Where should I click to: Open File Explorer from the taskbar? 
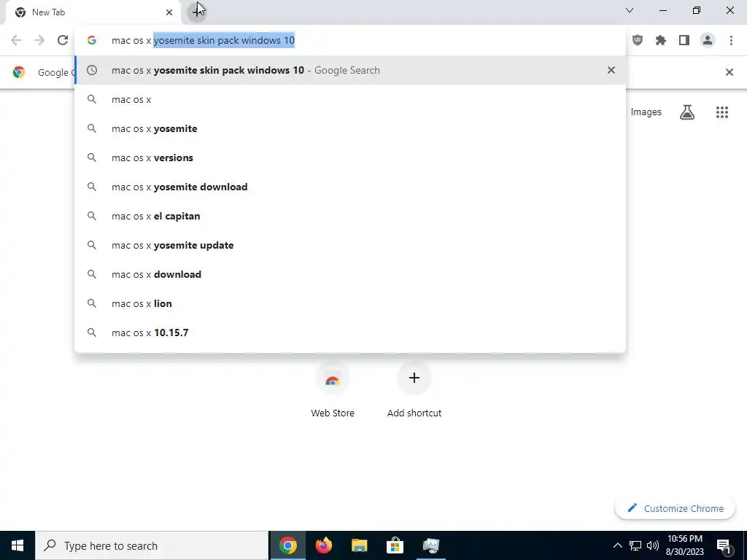(x=359, y=545)
